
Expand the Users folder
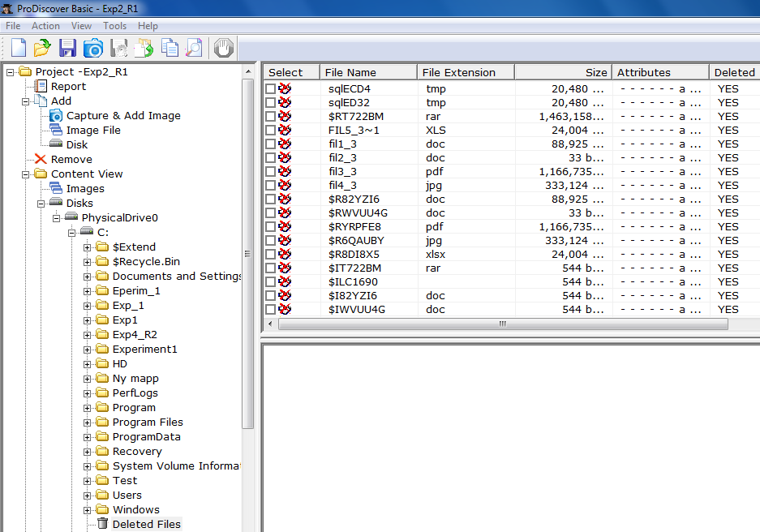click(88, 496)
